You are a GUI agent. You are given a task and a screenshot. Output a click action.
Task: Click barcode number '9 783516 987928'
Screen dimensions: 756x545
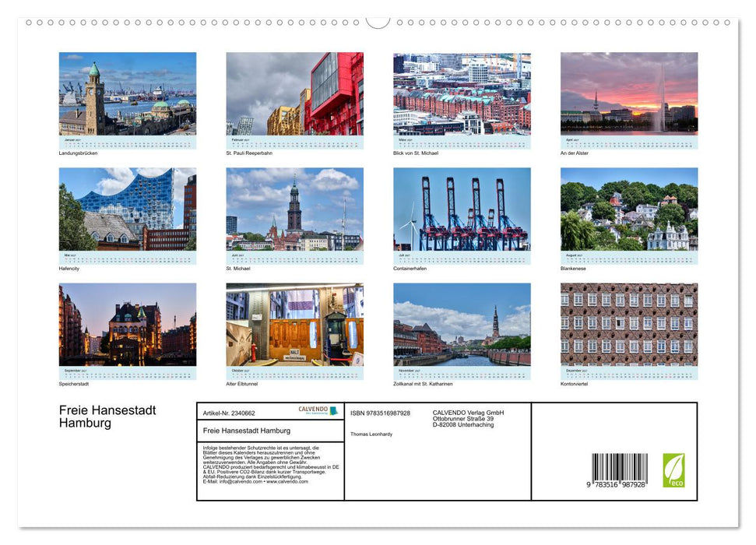point(616,485)
